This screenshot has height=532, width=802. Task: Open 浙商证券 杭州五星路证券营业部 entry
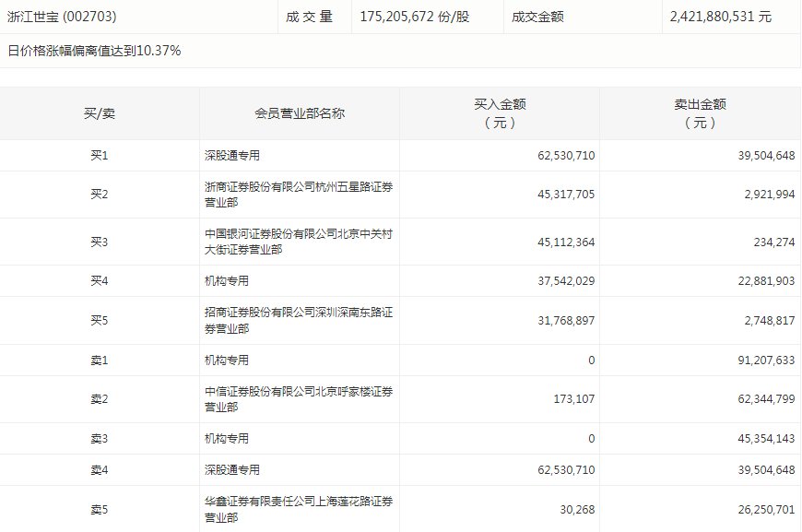(299, 195)
